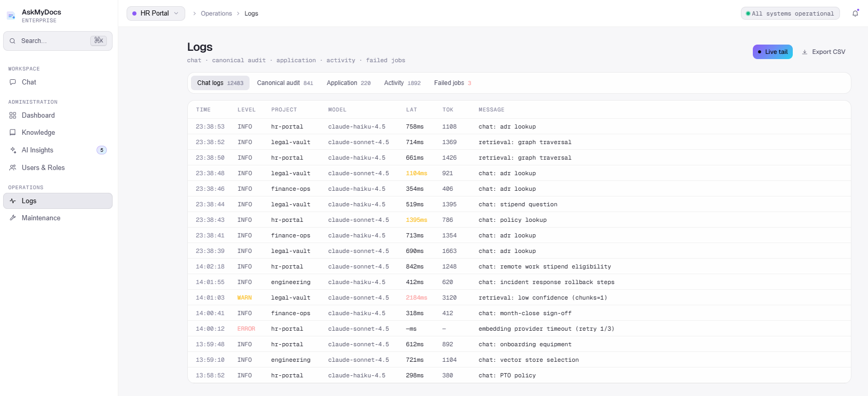The image size is (868, 396).
Task: Click the Chat speech bubble icon
Action: click(x=13, y=82)
